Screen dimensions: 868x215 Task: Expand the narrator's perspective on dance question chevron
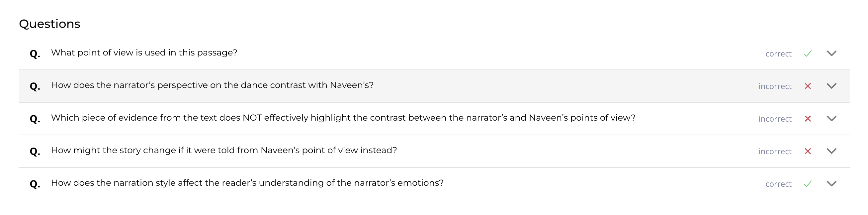click(x=831, y=86)
